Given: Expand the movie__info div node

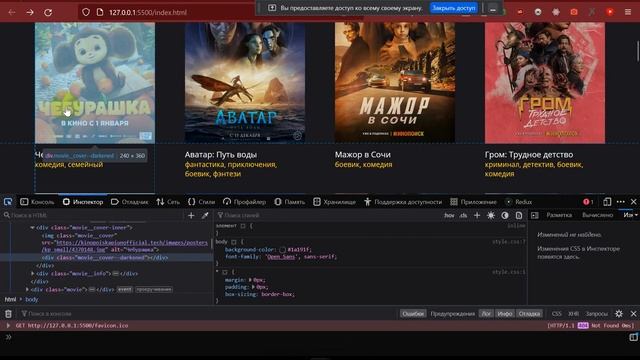Looking at the screenshot, I should click(33, 273).
